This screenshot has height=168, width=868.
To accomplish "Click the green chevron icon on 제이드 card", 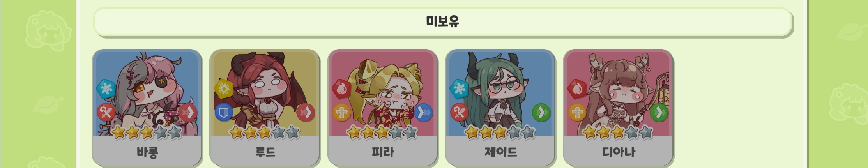I will [541, 113].
